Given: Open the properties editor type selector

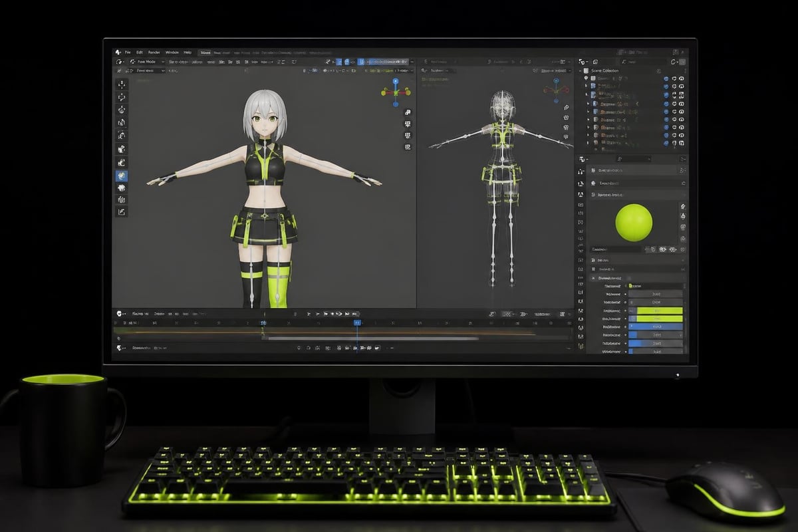Looking at the screenshot, I should point(583,160).
